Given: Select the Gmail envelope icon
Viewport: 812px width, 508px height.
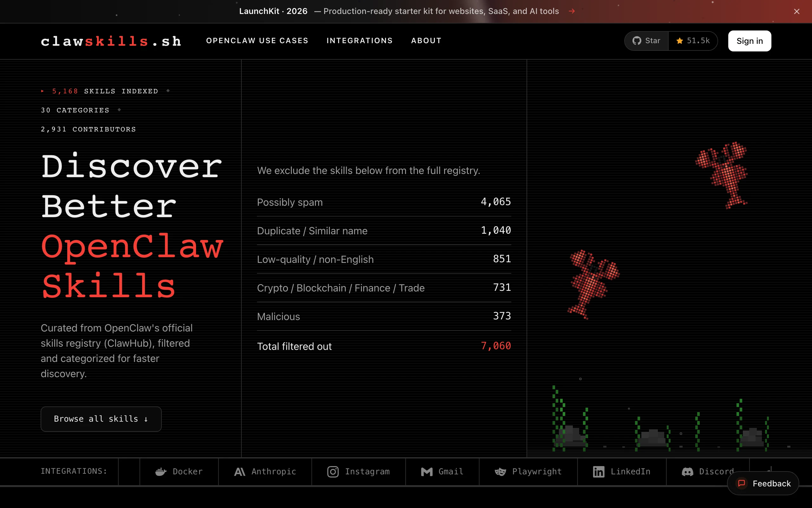Looking at the screenshot, I should (x=427, y=472).
